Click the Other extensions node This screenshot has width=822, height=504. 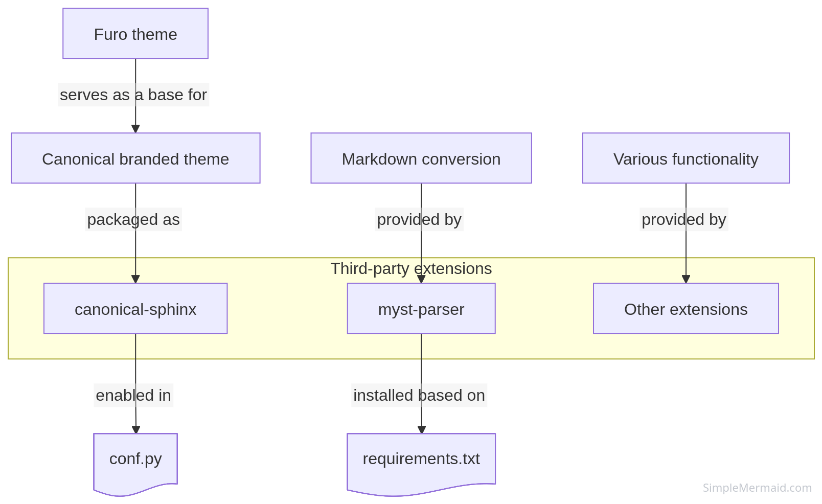(686, 309)
